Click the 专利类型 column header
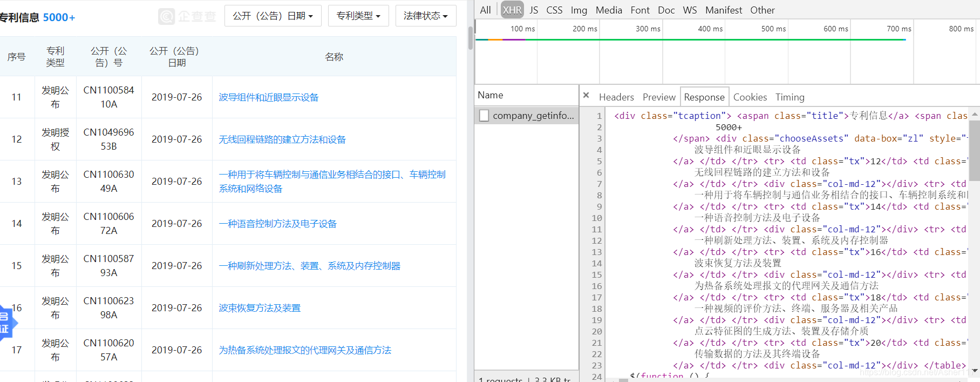 (x=55, y=57)
